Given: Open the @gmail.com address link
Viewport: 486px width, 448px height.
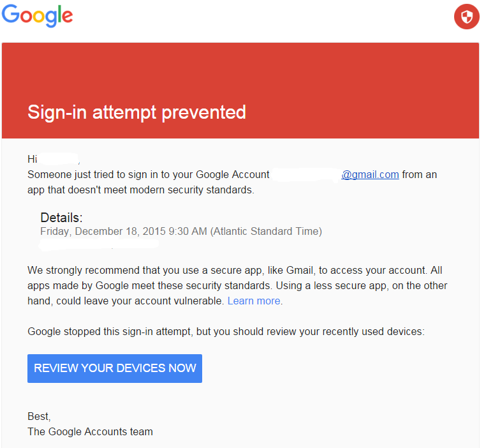Looking at the screenshot, I should pos(370,175).
